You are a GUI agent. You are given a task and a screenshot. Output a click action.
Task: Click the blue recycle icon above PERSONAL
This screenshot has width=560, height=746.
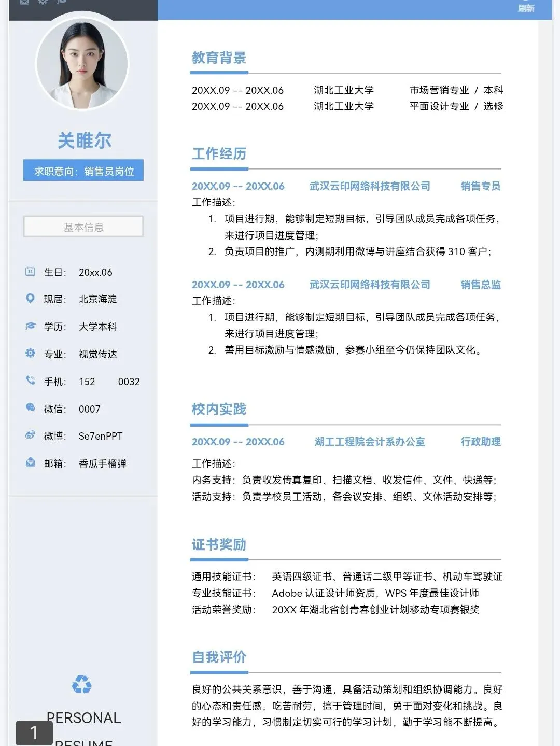pyautogui.click(x=82, y=684)
